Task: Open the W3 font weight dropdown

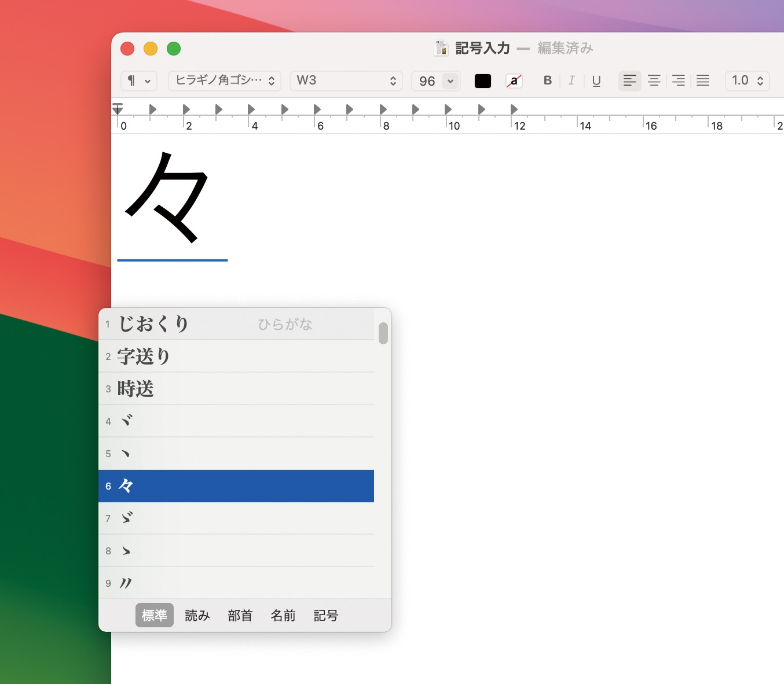Action: click(346, 81)
